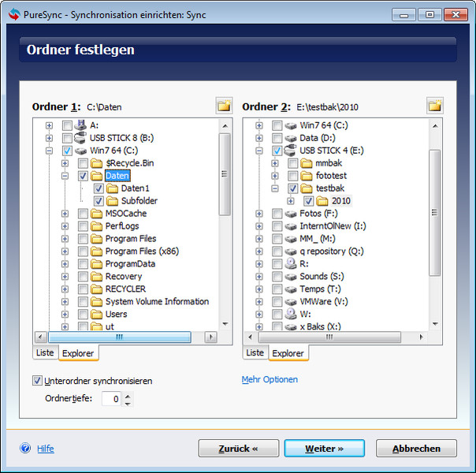This screenshot has height=473, width=476.
Task: Open the Mehr Optionen link
Action: [x=270, y=379]
